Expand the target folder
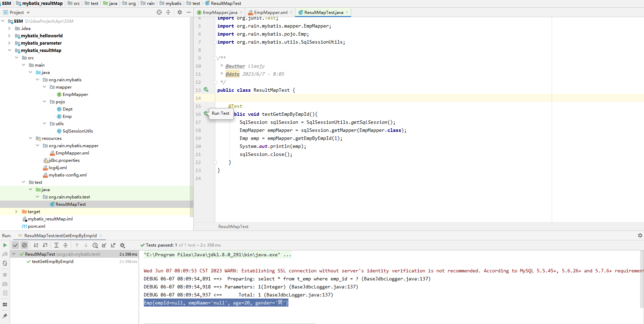This screenshot has height=324, width=644. [x=16, y=211]
